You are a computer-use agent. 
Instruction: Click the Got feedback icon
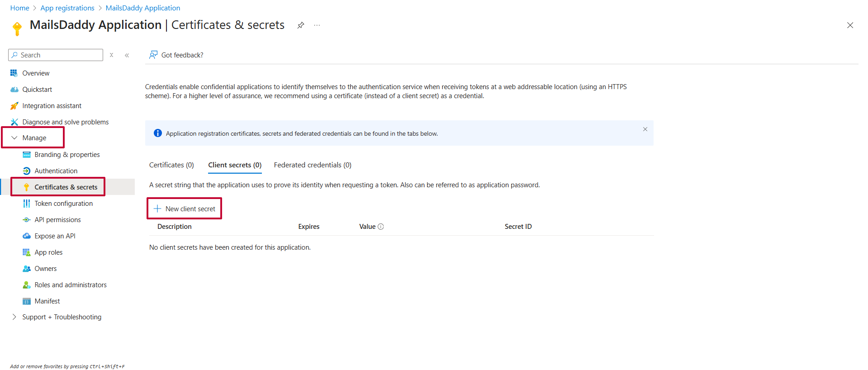coord(153,55)
